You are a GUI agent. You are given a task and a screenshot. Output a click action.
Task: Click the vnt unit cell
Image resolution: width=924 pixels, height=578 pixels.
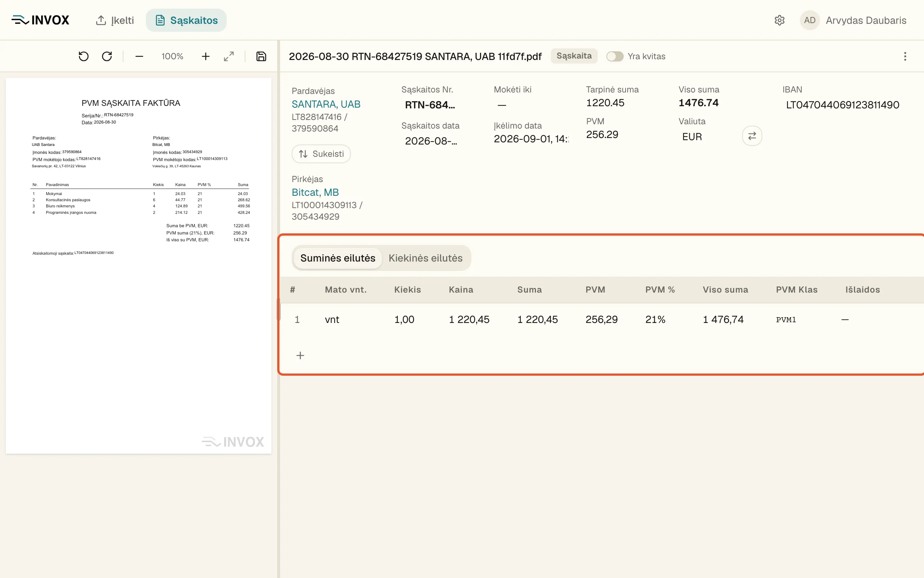pos(332,320)
